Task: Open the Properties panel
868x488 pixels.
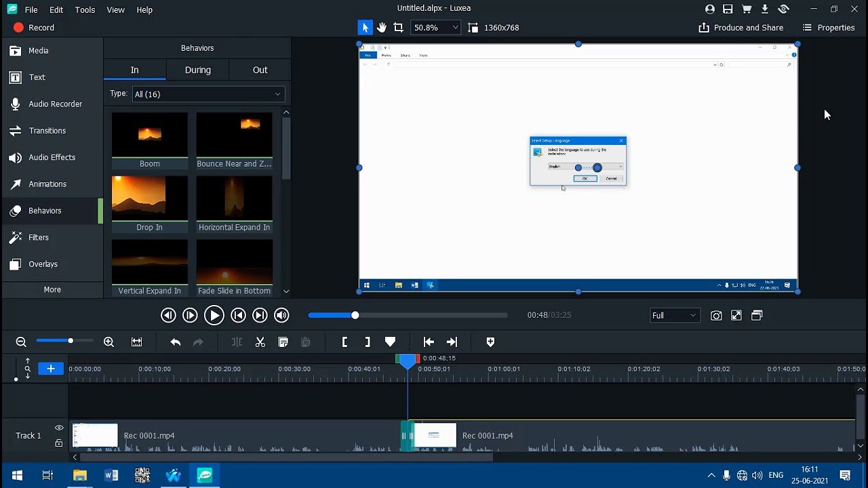Action: [828, 27]
